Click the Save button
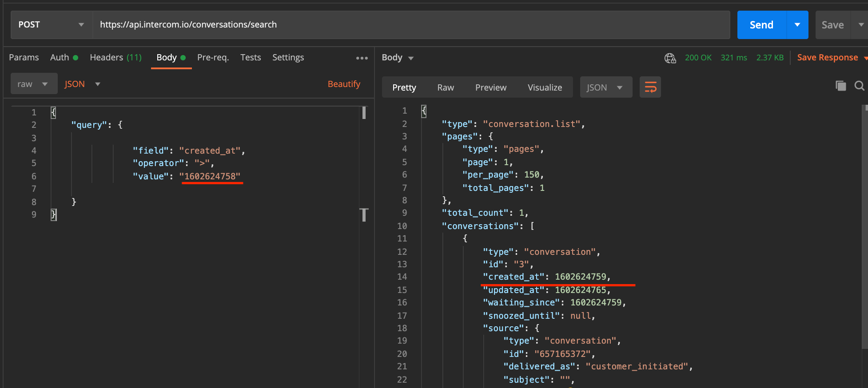This screenshot has width=868, height=388. click(x=832, y=25)
